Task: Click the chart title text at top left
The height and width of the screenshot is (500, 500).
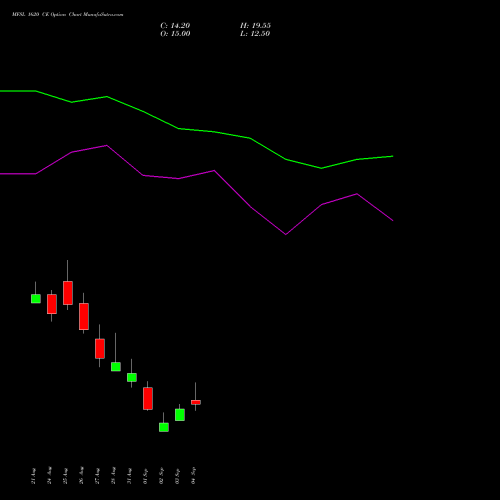Action: coord(68,15)
